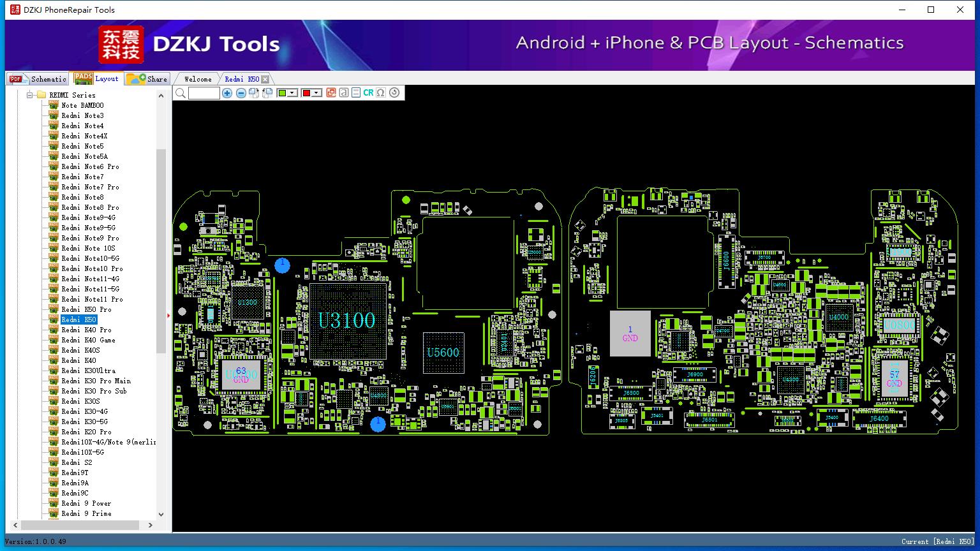The height and width of the screenshot is (551, 980).
Task: Select Redmi Note 10S entry
Action: tap(88, 248)
